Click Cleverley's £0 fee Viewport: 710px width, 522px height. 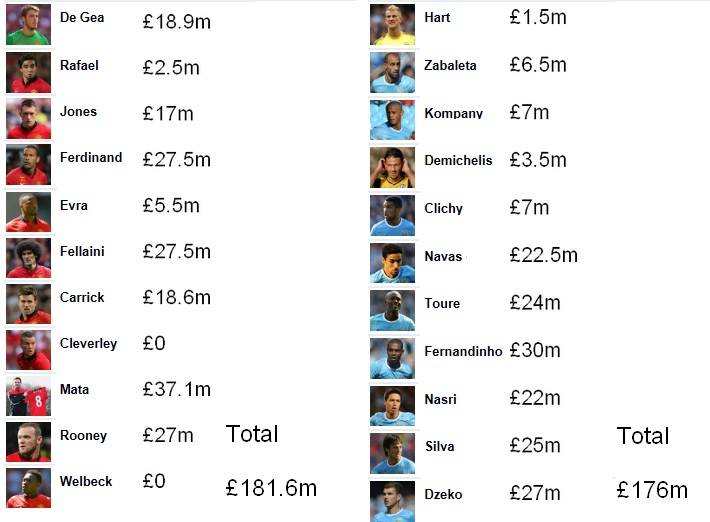coord(154,343)
